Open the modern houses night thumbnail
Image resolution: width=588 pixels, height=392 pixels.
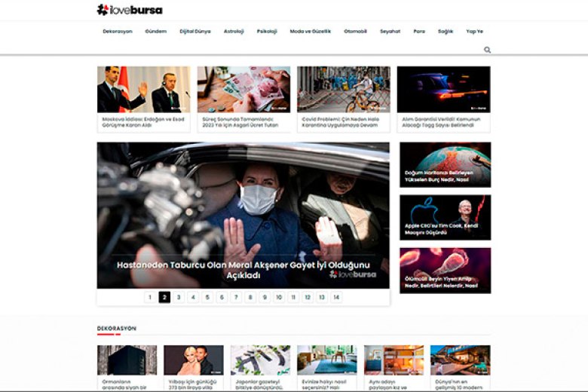pyautogui.click(x=460, y=360)
